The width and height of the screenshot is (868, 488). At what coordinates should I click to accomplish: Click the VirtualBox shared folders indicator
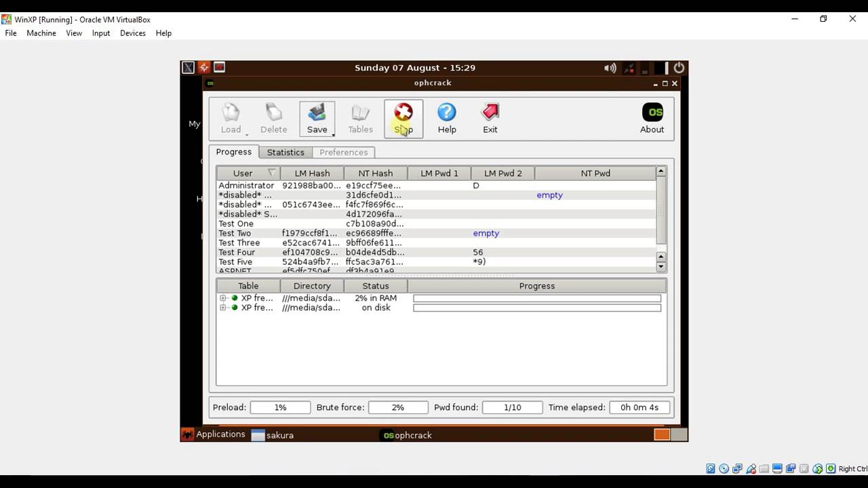[x=764, y=468]
